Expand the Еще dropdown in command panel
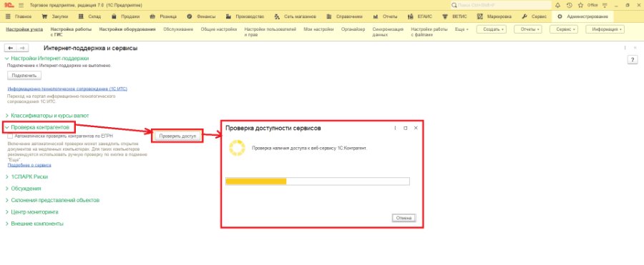Image resolution: width=644 pixels, height=265 pixels. (462, 29)
